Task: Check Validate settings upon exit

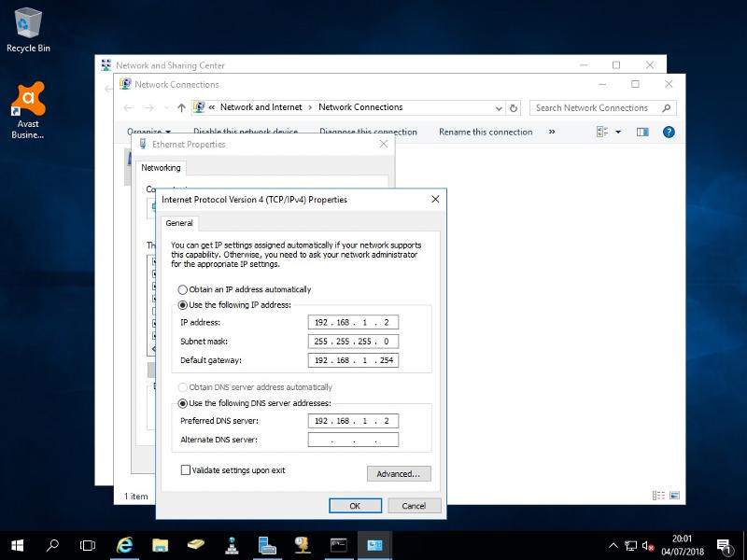Action: [185, 469]
